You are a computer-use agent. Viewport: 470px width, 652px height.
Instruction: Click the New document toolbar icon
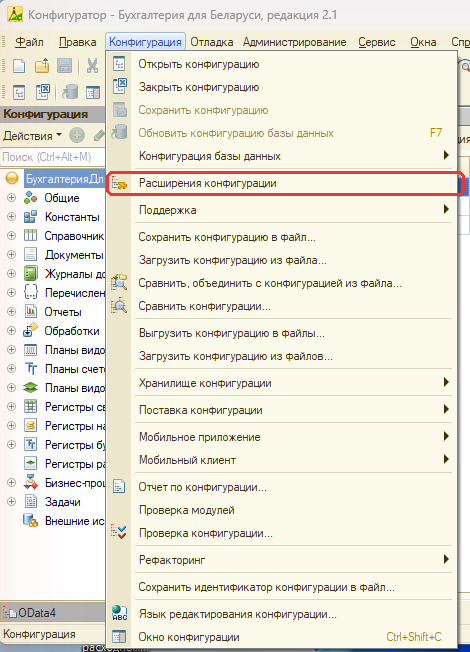tap(19, 66)
